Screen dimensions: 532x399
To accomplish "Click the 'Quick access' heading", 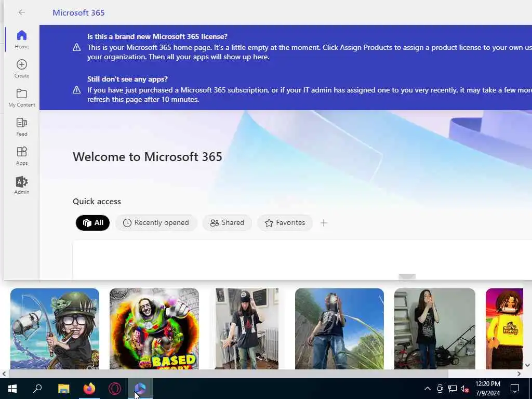I will (x=97, y=201).
